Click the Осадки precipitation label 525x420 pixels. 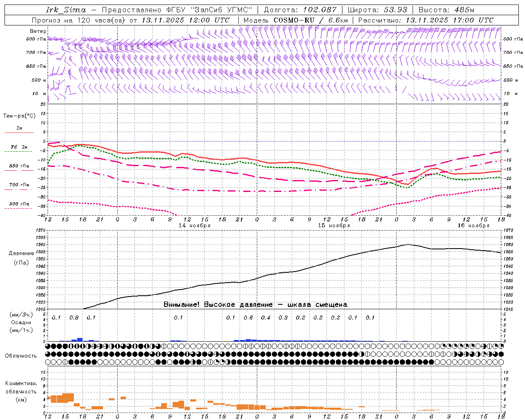tap(21, 322)
